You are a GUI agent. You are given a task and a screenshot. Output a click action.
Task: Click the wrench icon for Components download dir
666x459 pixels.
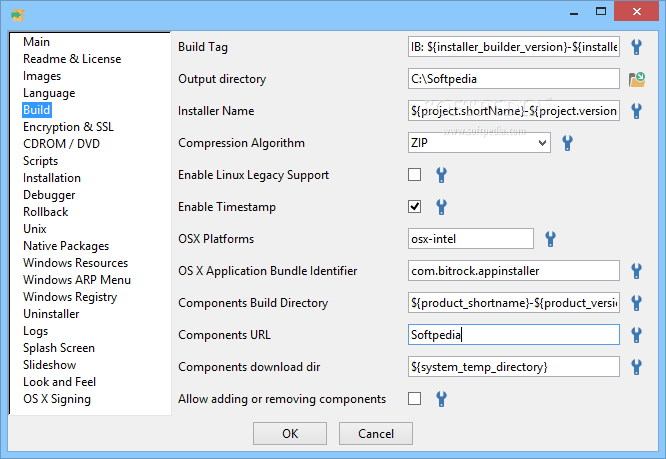click(636, 367)
